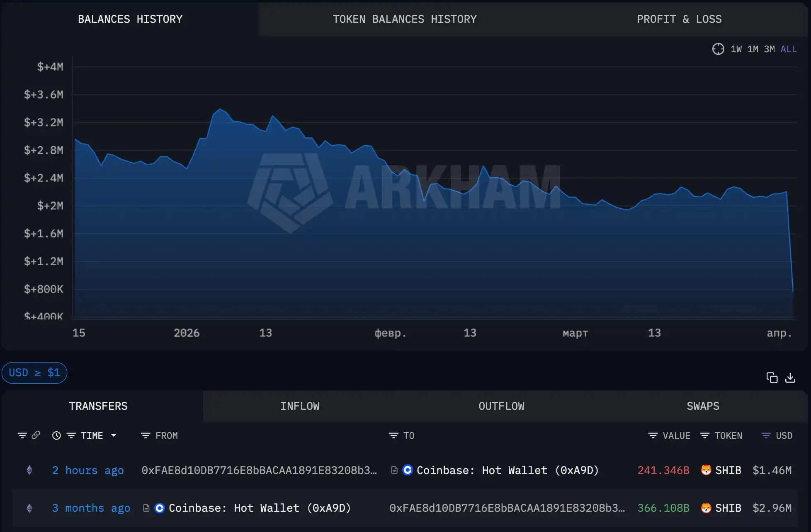
Task: Switch to the PROFIT & LOSS tab
Action: point(679,19)
